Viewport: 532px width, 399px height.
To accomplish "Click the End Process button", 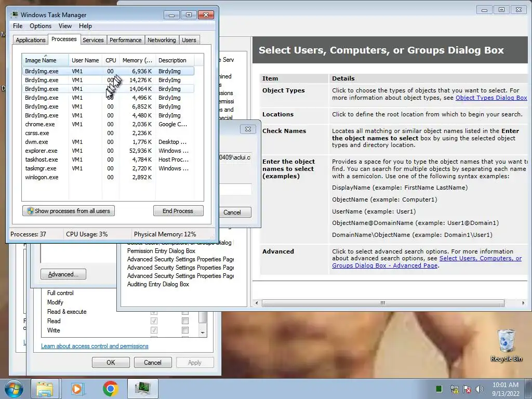I will point(178,211).
